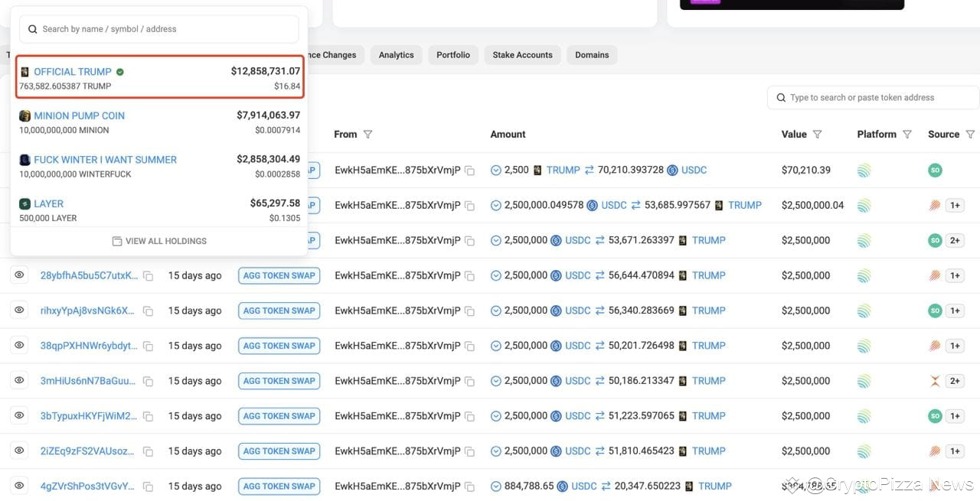Expand amount details for 2,500,000.049578 USDC swap
This screenshot has width=980, height=501.
(495, 205)
